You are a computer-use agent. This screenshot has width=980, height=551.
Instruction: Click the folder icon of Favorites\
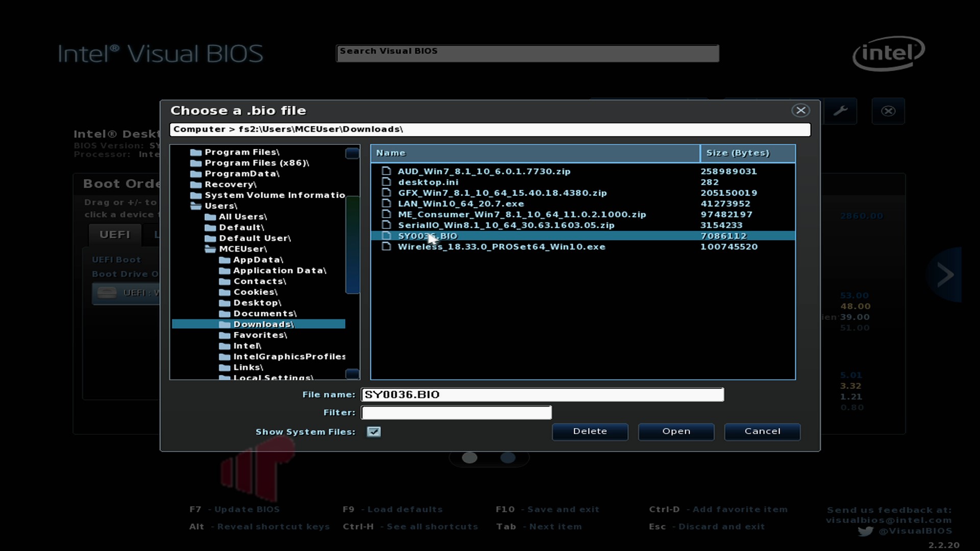(x=225, y=335)
